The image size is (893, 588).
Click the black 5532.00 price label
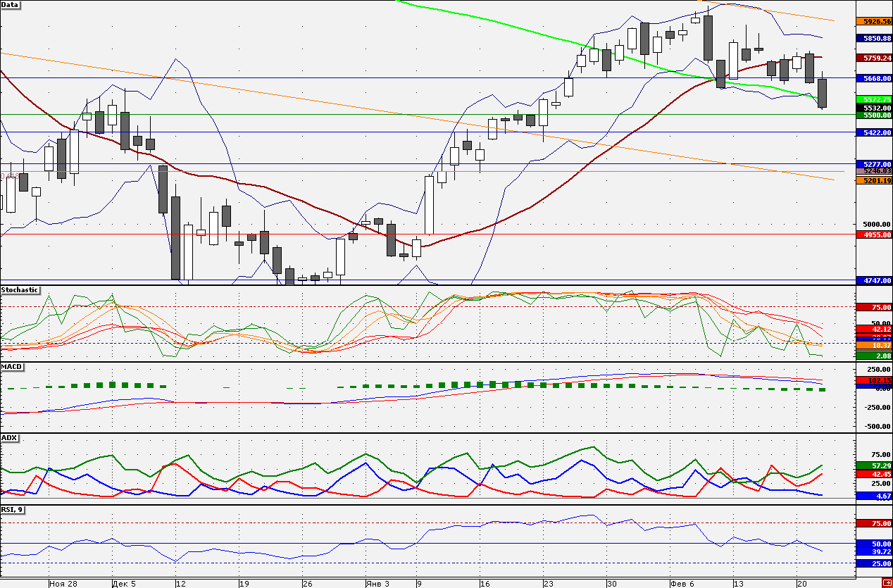[x=873, y=108]
